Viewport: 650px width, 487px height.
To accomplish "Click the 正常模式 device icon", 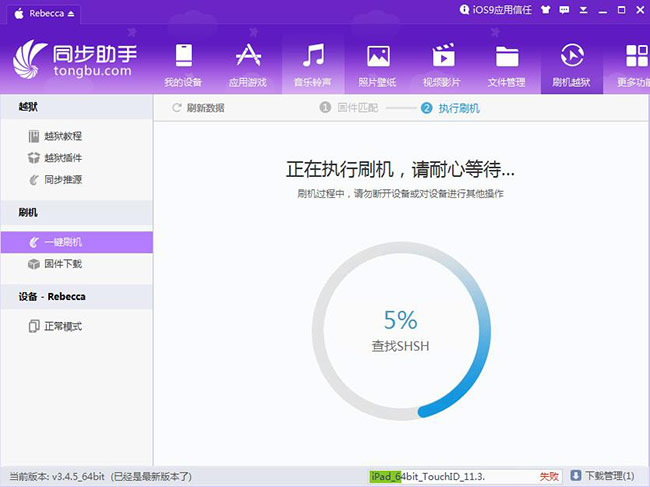I will tap(34, 326).
